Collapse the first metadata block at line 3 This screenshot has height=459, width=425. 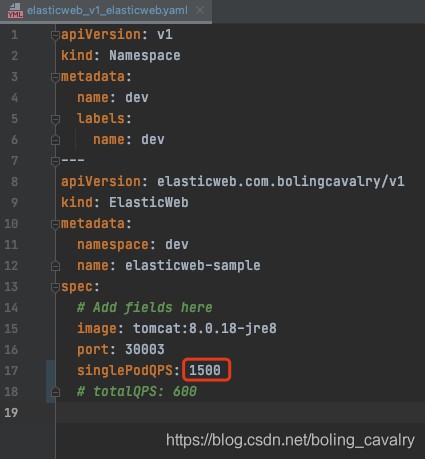pyautogui.click(x=55, y=77)
